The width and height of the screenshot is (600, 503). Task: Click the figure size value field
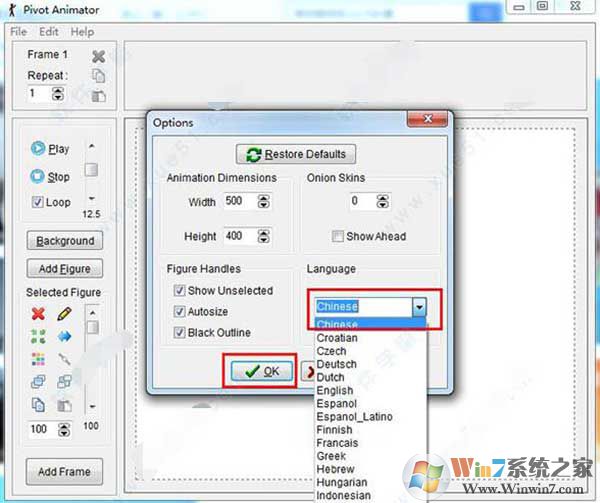[42, 429]
